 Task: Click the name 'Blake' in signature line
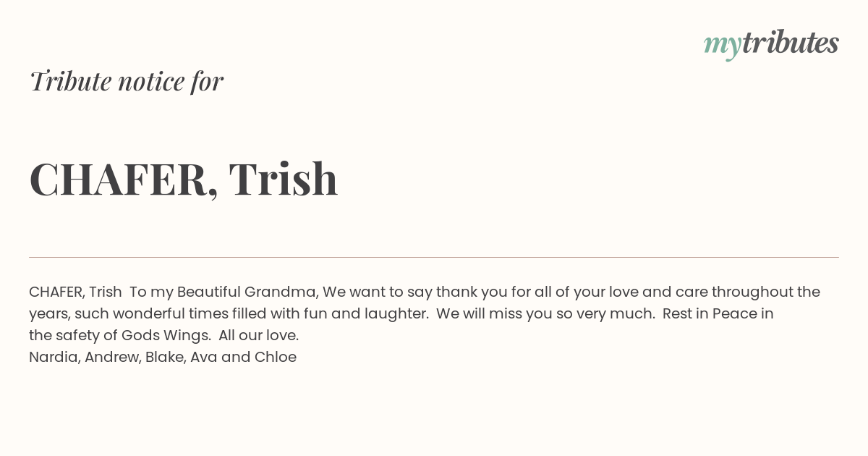tap(163, 358)
